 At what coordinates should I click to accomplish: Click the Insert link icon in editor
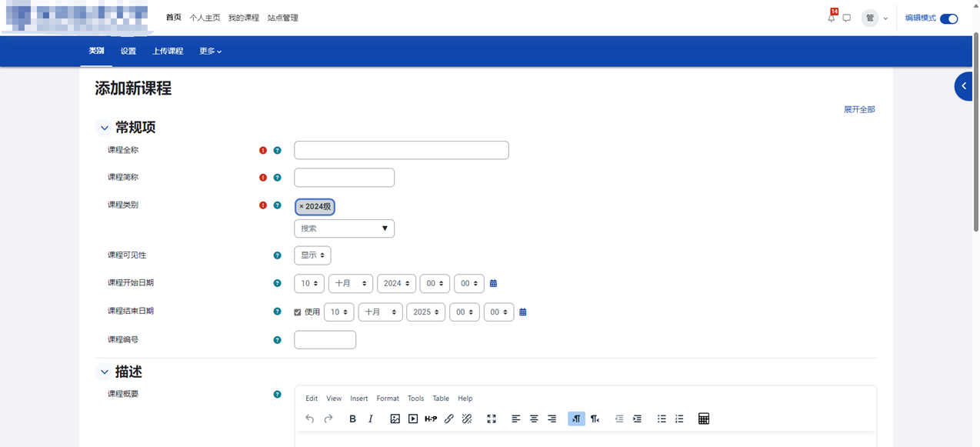(449, 419)
